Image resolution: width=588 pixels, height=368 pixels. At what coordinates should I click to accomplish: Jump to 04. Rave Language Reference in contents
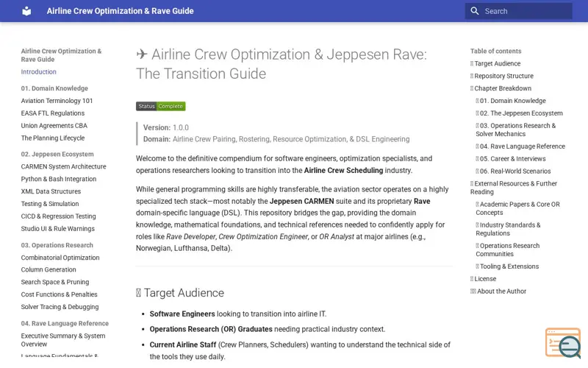520,146
